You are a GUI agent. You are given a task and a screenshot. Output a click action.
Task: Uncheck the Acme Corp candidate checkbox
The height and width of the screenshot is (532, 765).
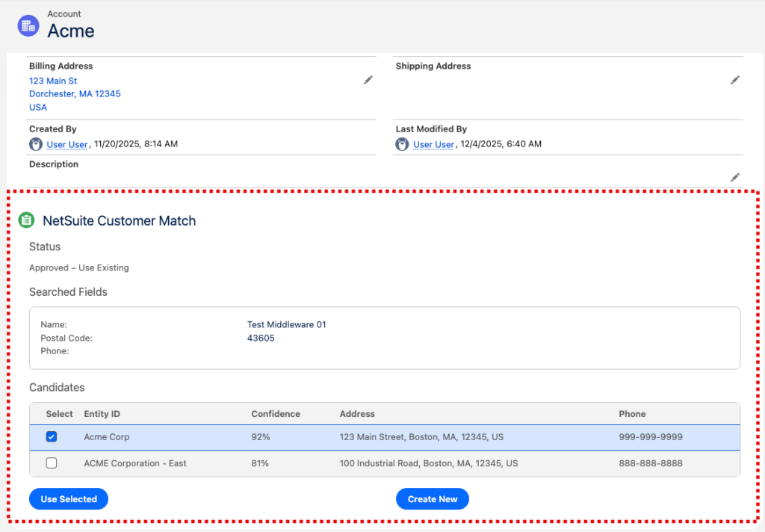coord(51,436)
